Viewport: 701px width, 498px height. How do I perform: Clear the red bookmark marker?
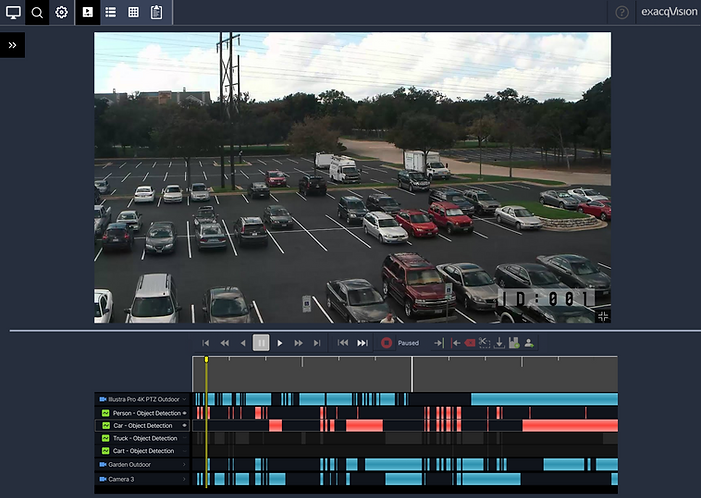[470, 343]
